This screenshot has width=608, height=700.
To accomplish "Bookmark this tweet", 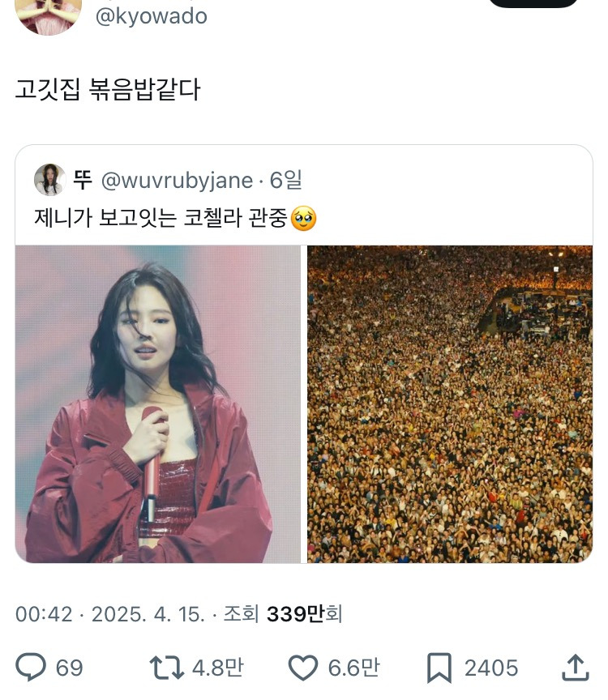I will [439, 668].
